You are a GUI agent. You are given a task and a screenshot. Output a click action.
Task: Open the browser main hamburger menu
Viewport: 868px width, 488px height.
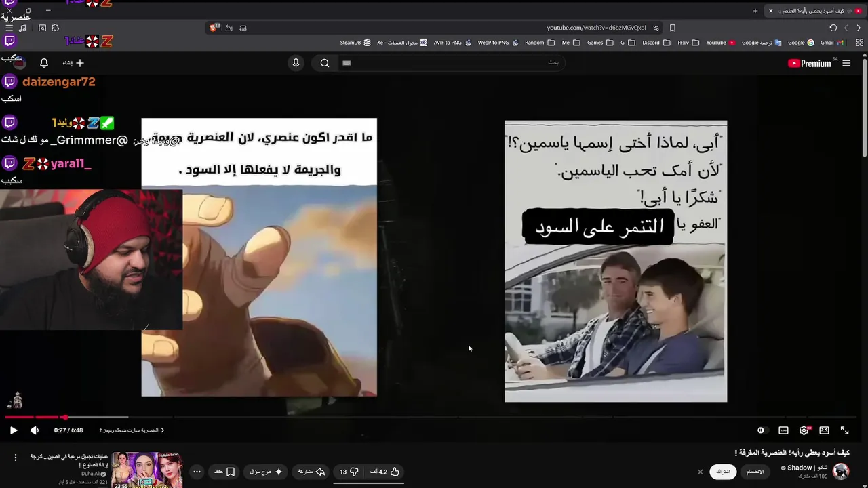point(9,28)
